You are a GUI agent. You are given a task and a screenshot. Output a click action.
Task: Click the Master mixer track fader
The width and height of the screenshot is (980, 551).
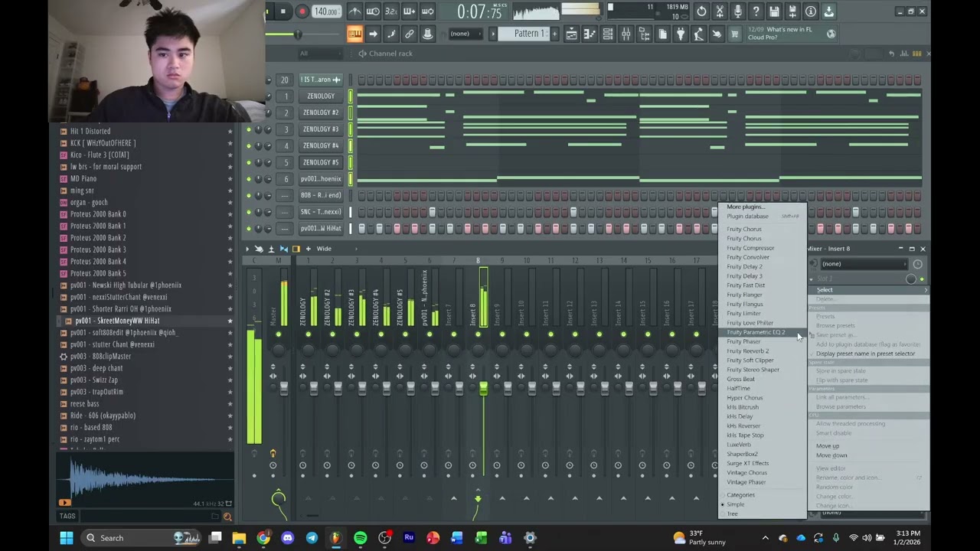click(x=284, y=389)
